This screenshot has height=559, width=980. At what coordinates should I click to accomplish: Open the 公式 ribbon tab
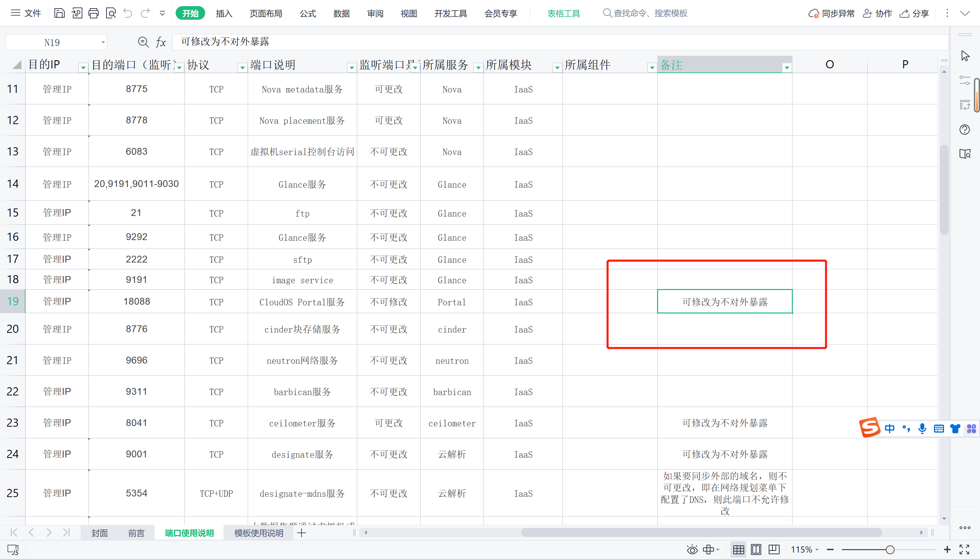tap(308, 14)
